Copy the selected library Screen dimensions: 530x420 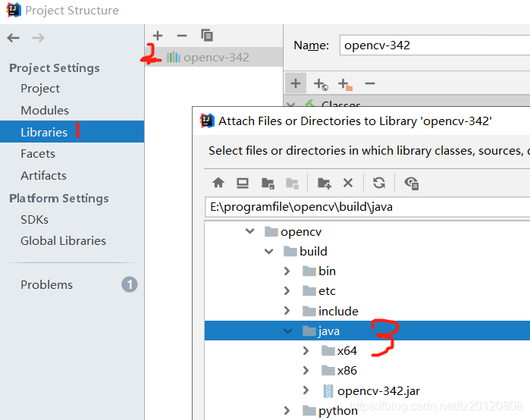pyautogui.click(x=206, y=36)
